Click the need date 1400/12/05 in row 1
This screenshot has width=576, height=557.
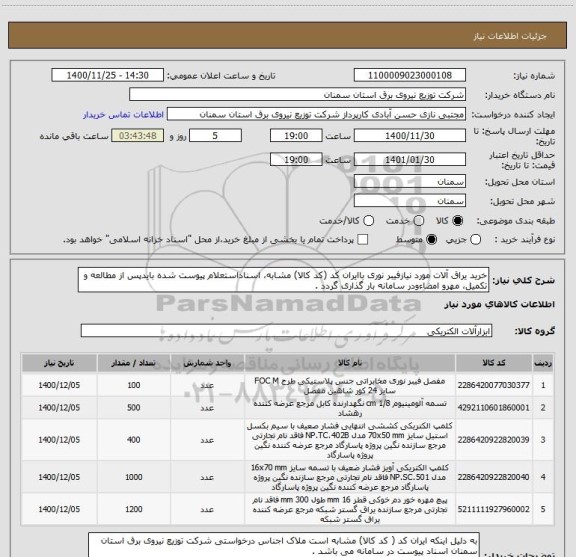point(59,385)
